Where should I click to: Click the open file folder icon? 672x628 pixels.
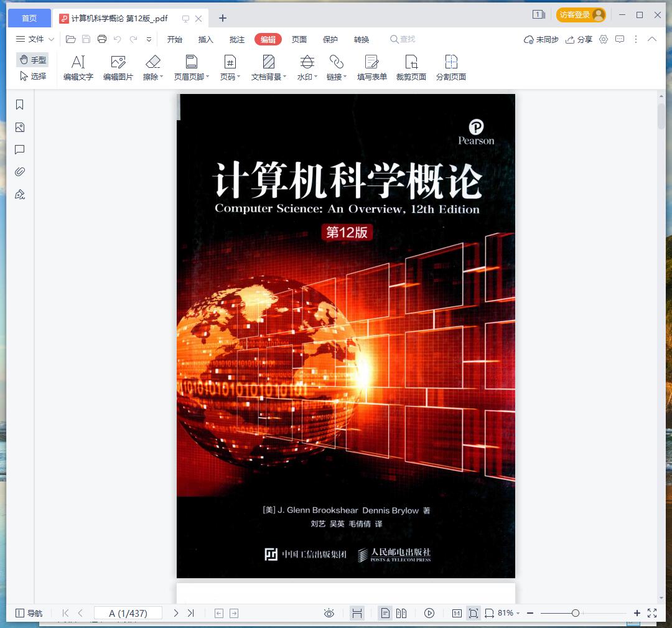[71, 39]
